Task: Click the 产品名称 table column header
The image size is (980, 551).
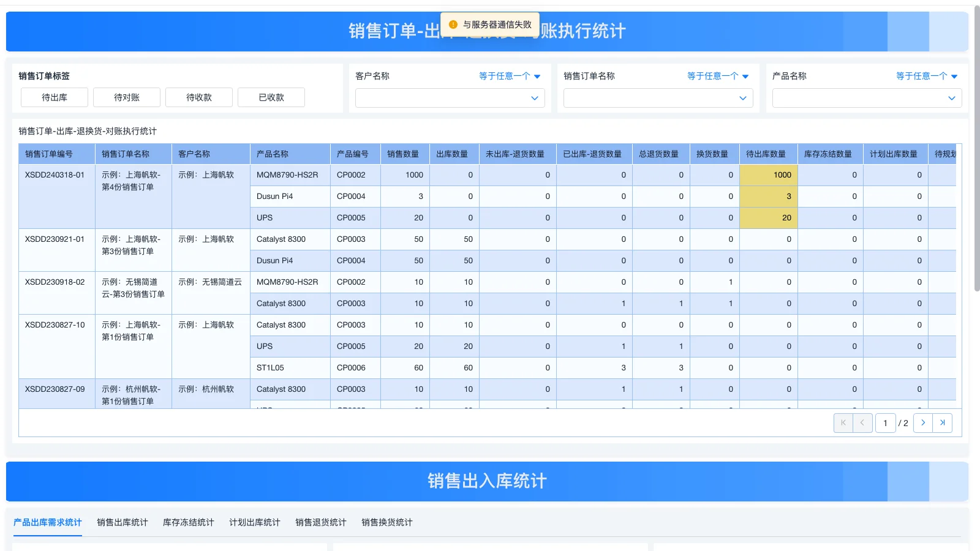Action: [x=290, y=154]
